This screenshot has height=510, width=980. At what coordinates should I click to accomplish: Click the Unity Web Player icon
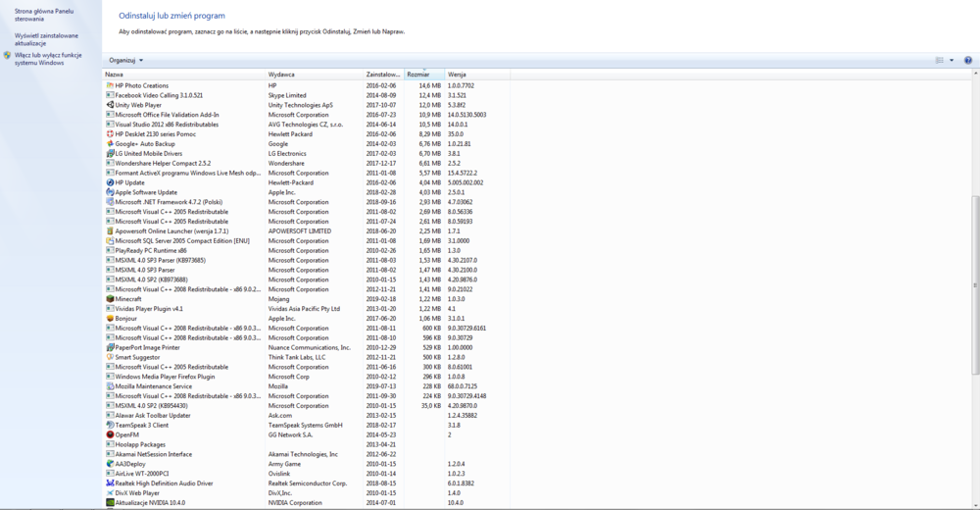coord(110,105)
